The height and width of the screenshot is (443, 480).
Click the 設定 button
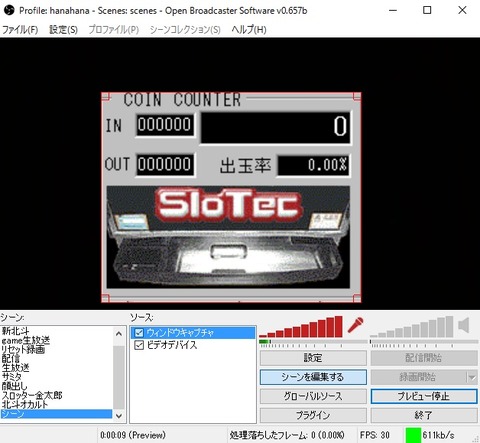313,358
